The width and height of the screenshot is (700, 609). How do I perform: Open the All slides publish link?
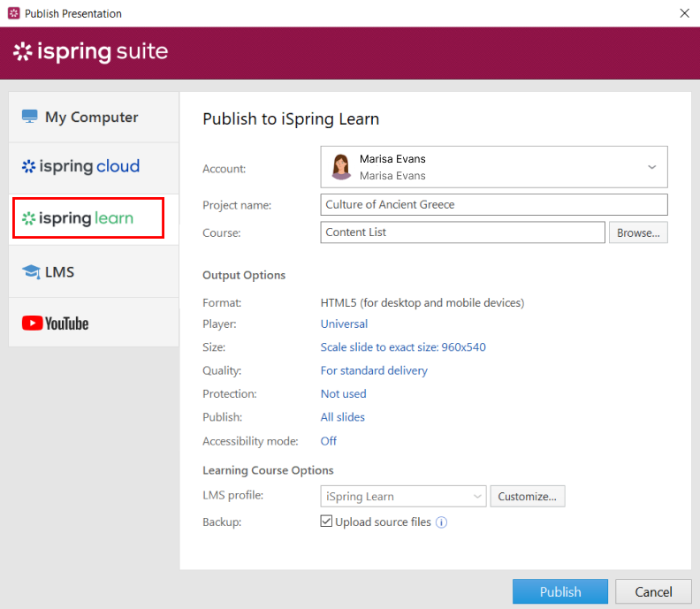342,417
